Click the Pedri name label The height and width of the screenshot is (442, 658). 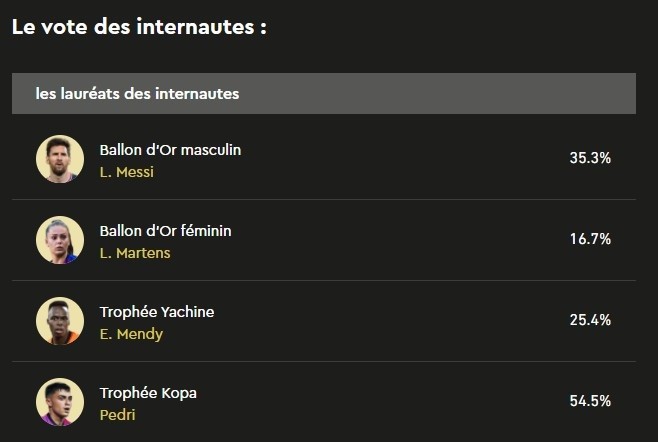(118, 415)
